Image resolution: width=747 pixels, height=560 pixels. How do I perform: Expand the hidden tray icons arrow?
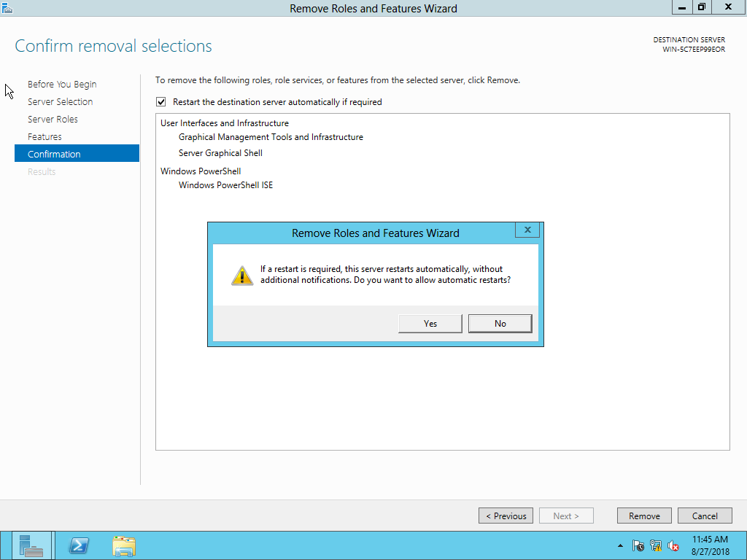click(619, 545)
